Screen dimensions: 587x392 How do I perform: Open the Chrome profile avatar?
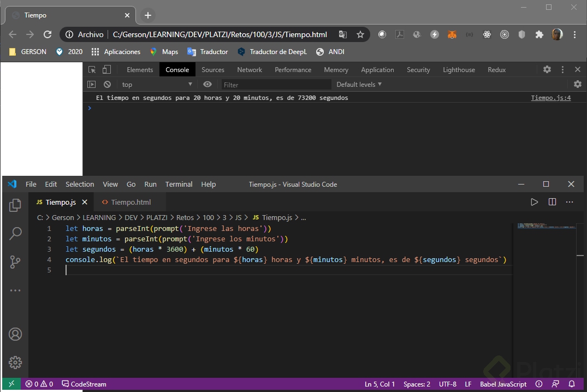(x=557, y=34)
